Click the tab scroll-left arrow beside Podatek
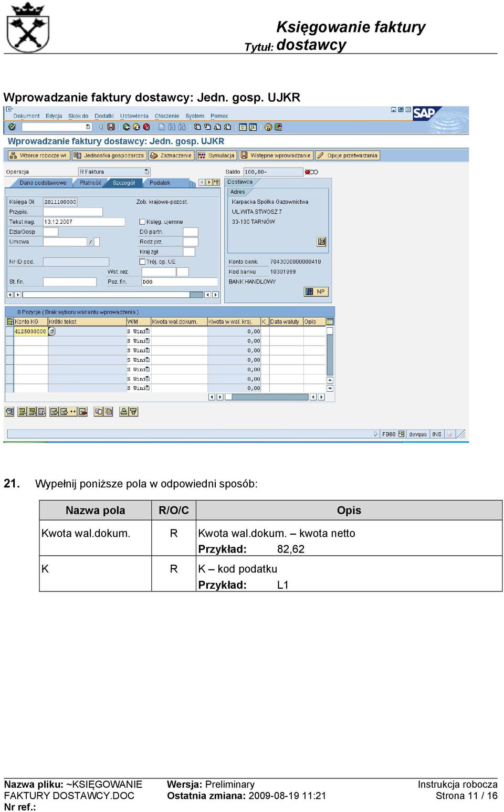Viewport: 504px width, 812px height. pyautogui.click(x=202, y=182)
